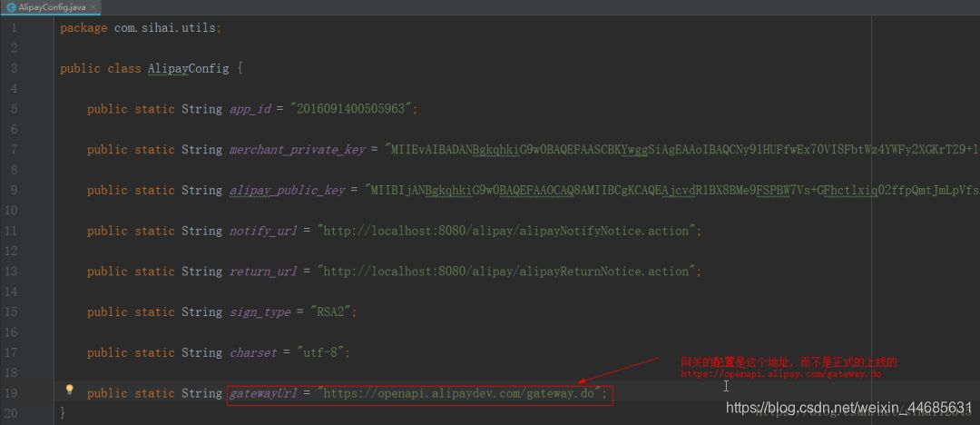The width and height of the screenshot is (980, 425).
Task: Close the AlipayConfig.java tab
Action: [x=93, y=7]
